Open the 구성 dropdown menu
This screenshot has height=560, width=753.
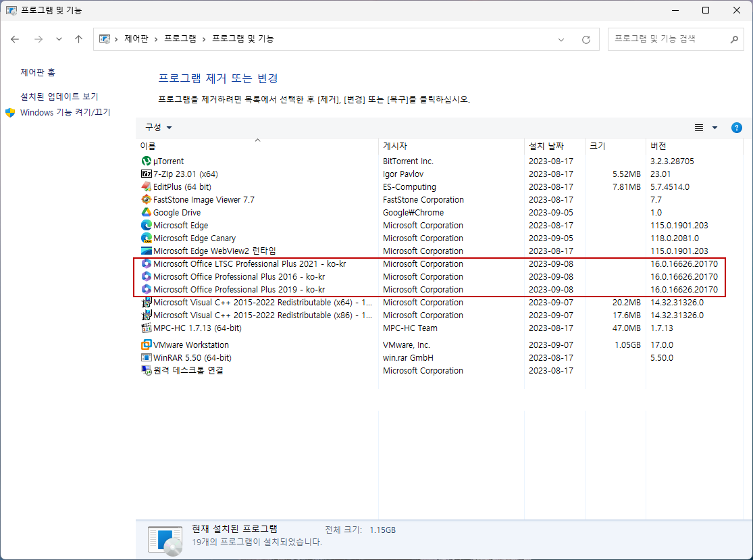point(159,127)
